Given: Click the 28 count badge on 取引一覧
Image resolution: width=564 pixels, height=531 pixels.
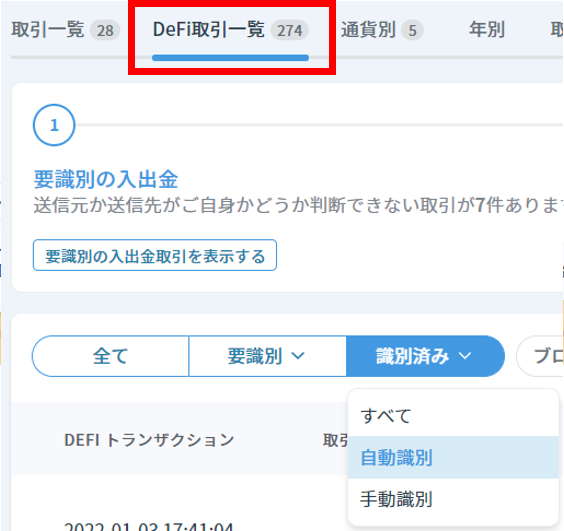Looking at the screenshot, I should 105,30.
